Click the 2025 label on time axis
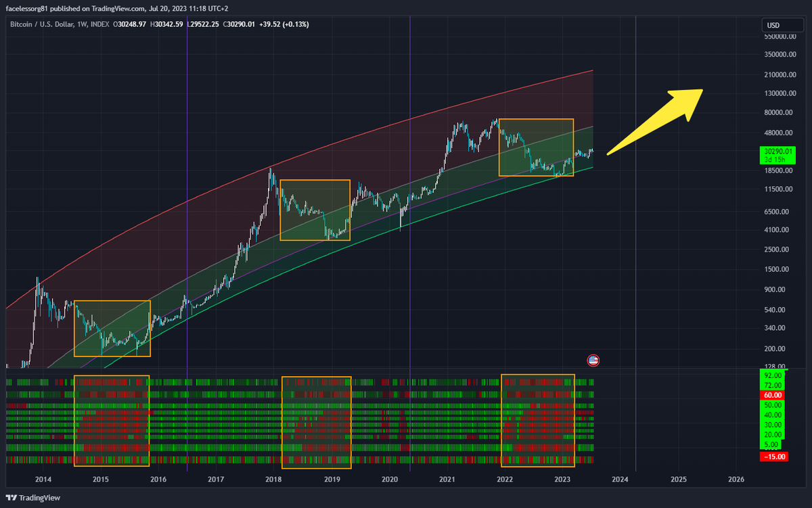812x508 pixels. click(679, 479)
